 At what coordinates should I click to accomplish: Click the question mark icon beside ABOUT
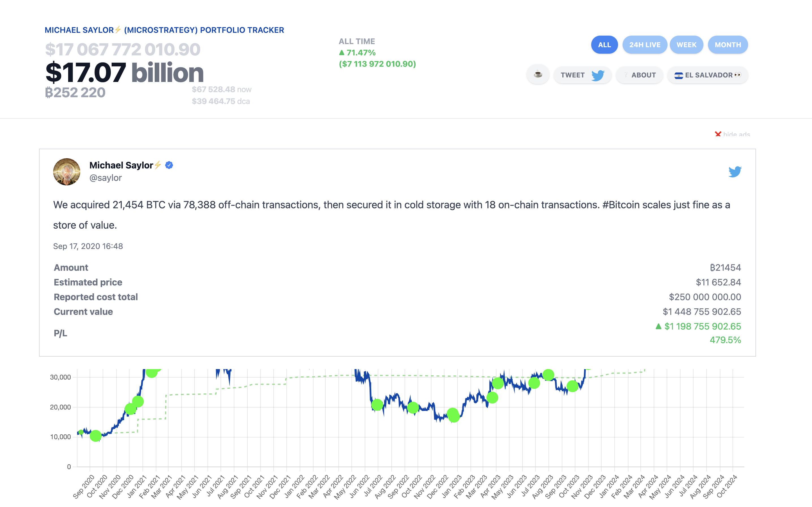tap(626, 75)
